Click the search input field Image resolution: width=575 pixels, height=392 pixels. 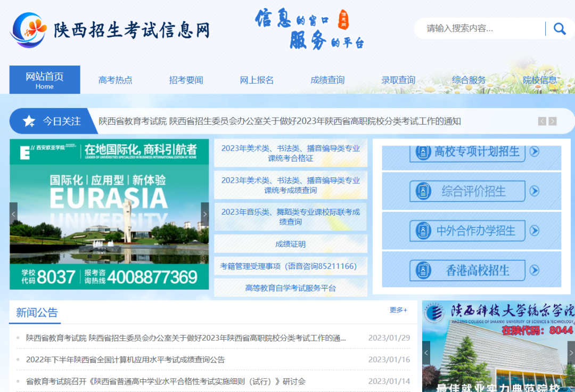point(479,29)
